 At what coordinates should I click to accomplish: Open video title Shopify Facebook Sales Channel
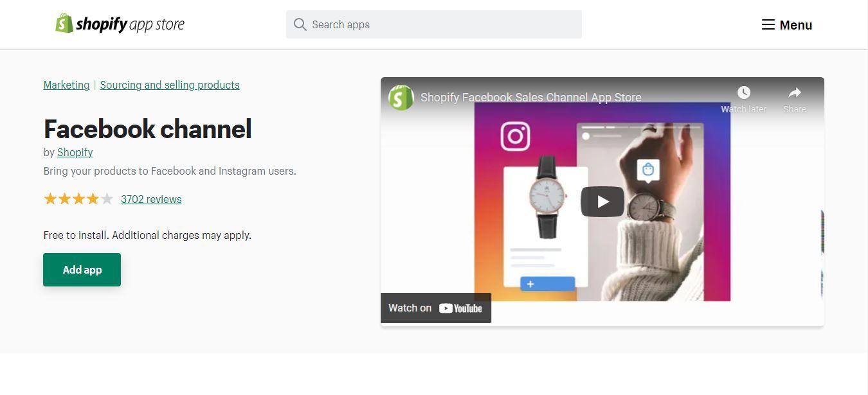coord(531,98)
